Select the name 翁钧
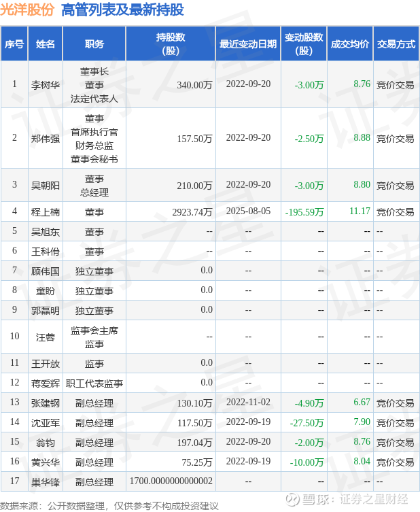Screen dimensions: 420x512 [x=46, y=443]
